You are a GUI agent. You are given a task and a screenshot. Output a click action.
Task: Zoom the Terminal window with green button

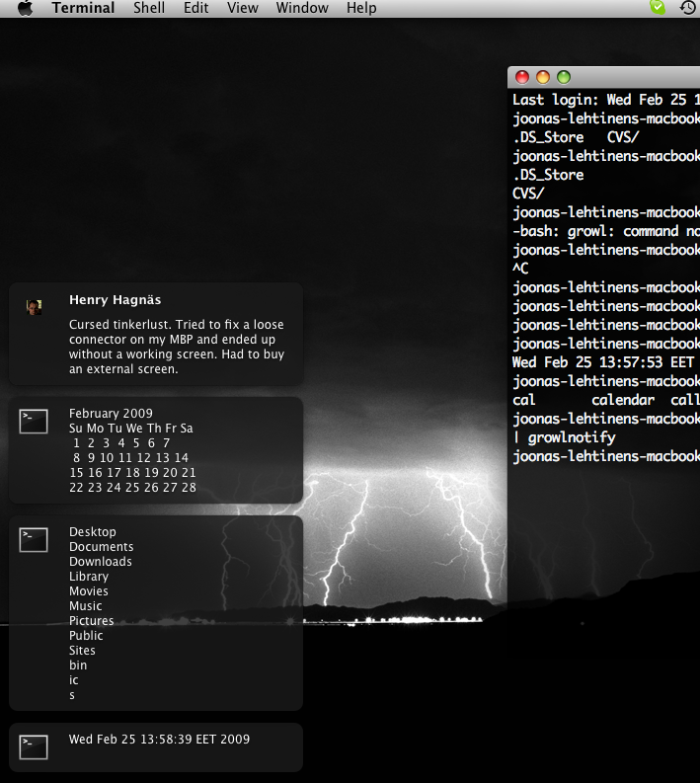coord(564,77)
